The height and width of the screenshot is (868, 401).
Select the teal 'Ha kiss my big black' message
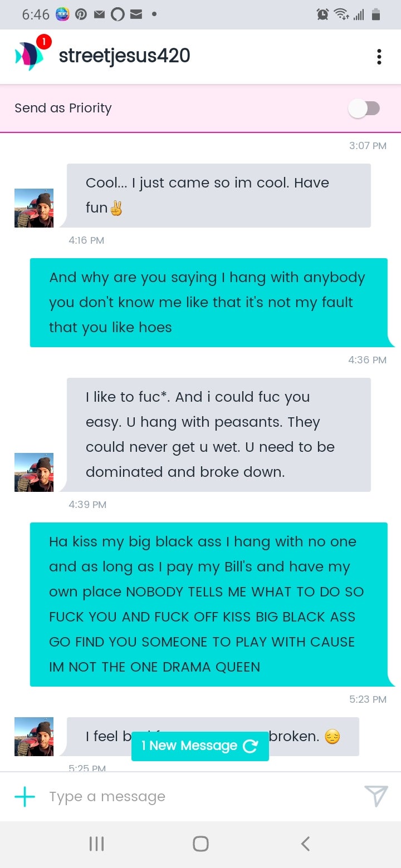click(x=209, y=604)
